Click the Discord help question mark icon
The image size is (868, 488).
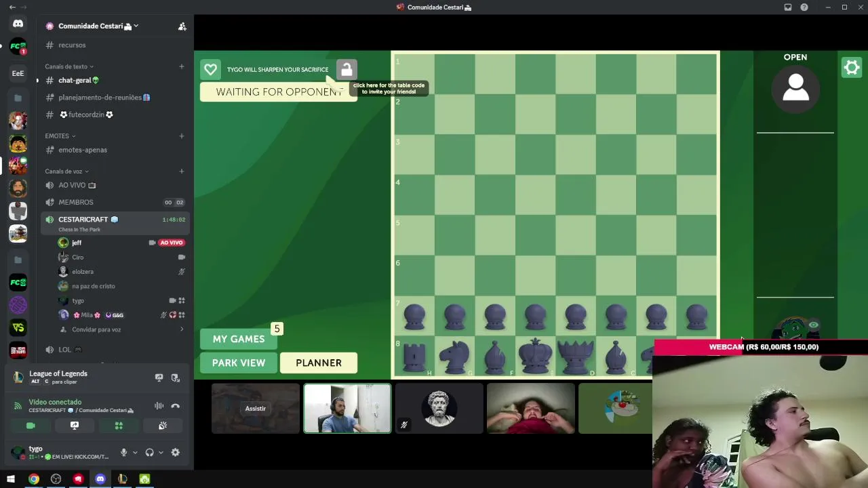(x=804, y=7)
